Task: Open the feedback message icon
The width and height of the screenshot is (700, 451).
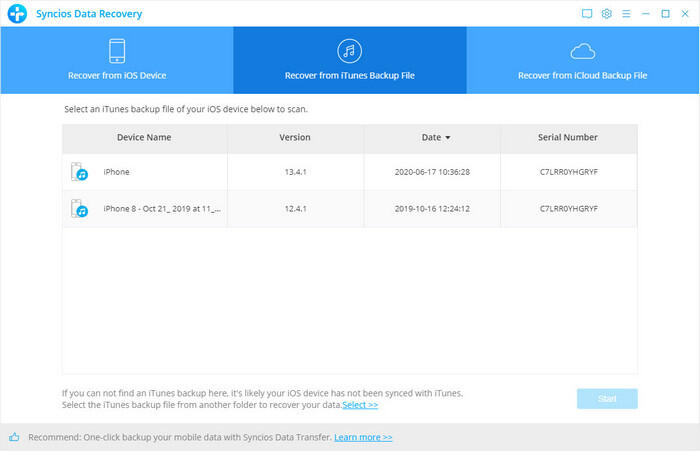Action: point(587,14)
